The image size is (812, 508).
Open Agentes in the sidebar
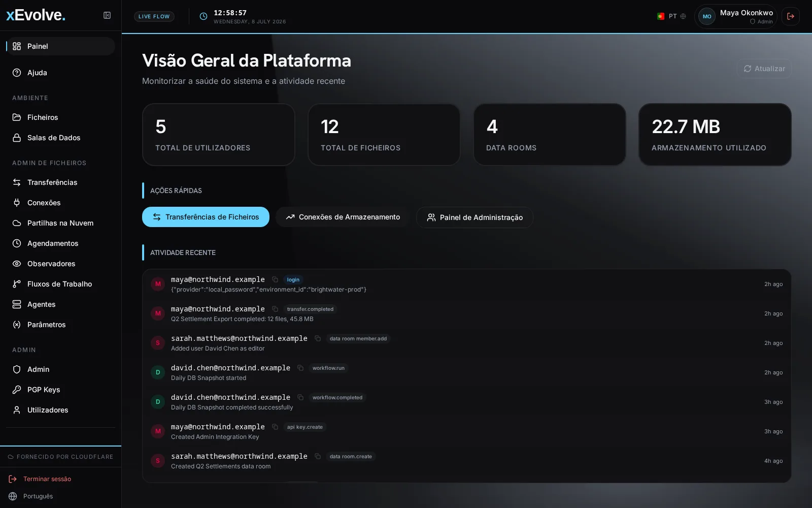click(61, 304)
